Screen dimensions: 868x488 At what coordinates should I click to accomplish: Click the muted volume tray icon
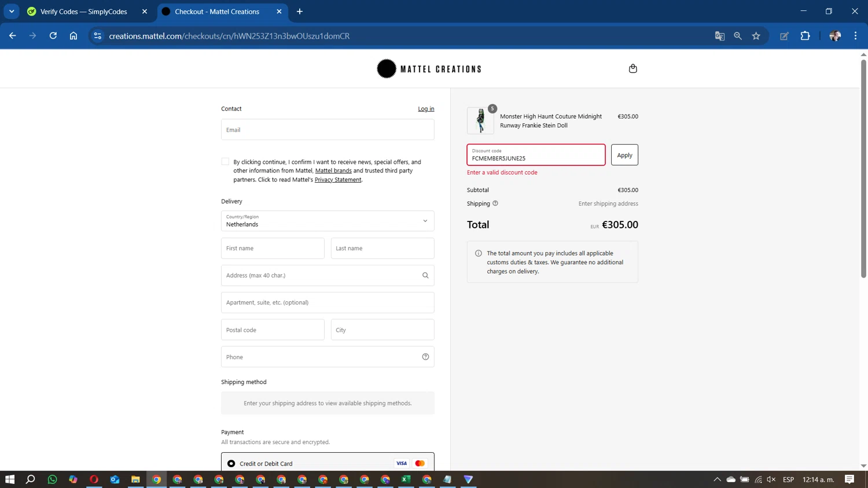[771, 479]
